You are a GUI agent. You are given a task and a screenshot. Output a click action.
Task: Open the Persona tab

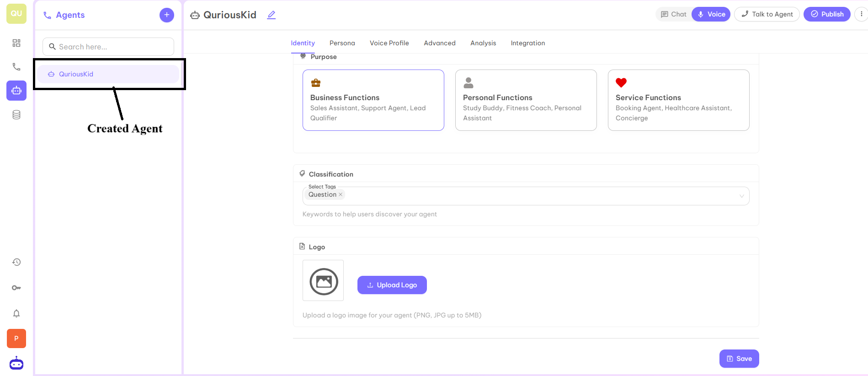[342, 43]
